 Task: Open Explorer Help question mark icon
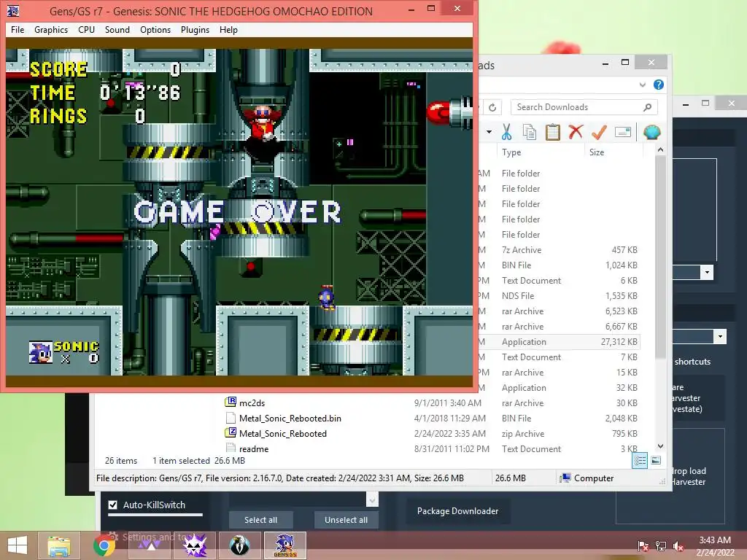click(659, 85)
